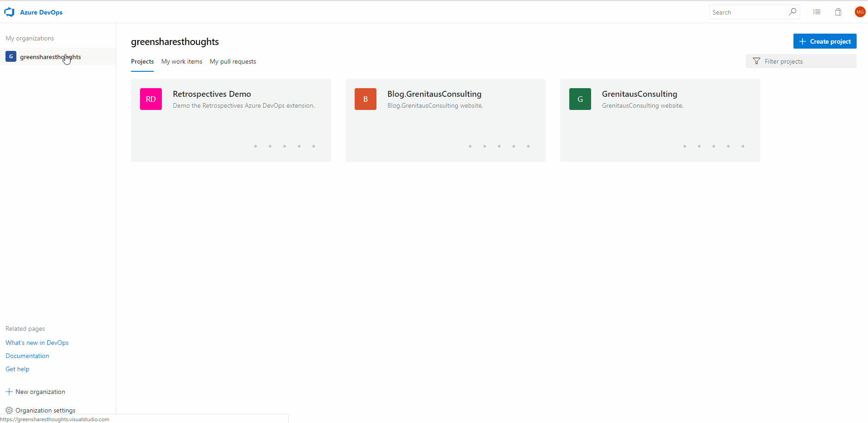
Task: Click the Organization settings gear icon
Action: pyautogui.click(x=9, y=410)
